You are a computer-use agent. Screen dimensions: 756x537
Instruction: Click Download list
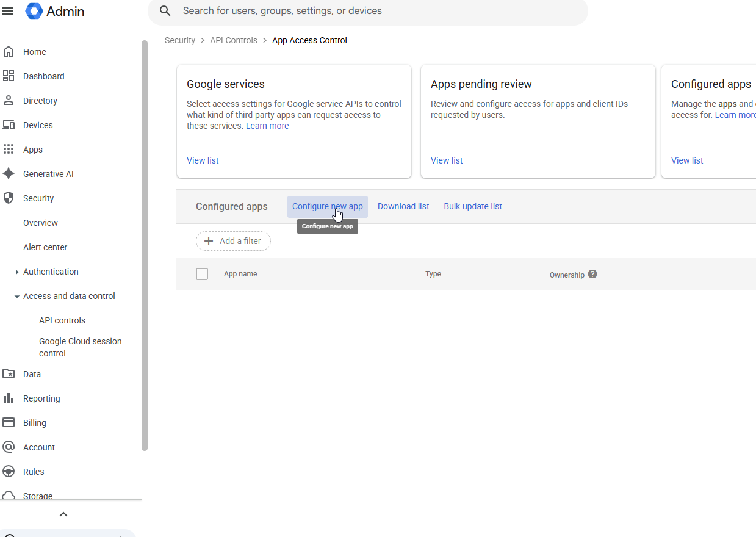pos(403,206)
